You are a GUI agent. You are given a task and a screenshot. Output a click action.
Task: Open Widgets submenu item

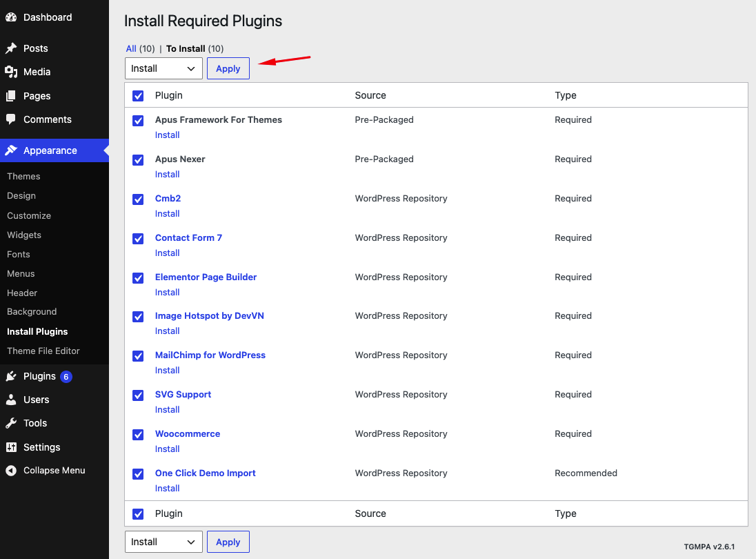(x=24, y=235)
